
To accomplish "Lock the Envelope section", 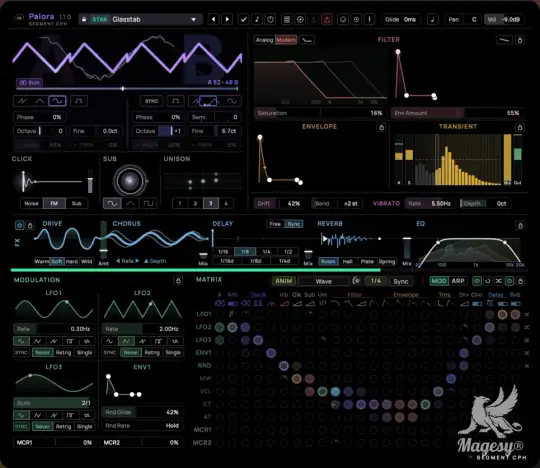I will (x=381, y=128).
